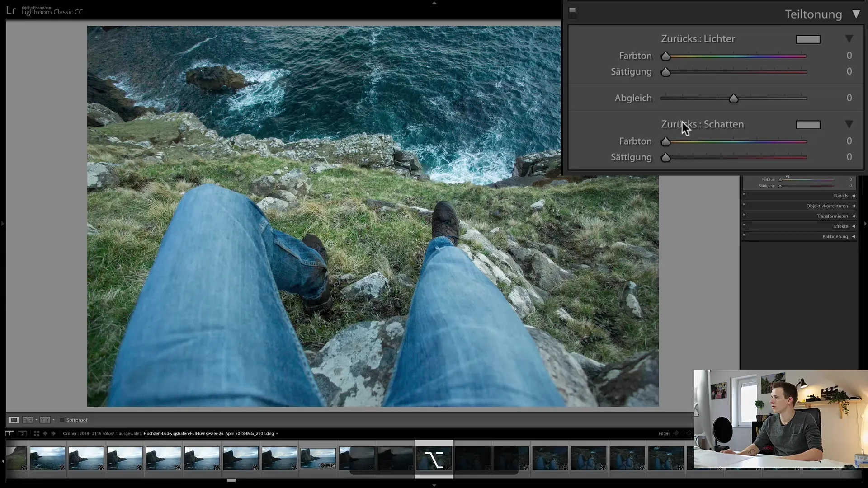Click the filter flag icon beside Filter

(676, 433)
